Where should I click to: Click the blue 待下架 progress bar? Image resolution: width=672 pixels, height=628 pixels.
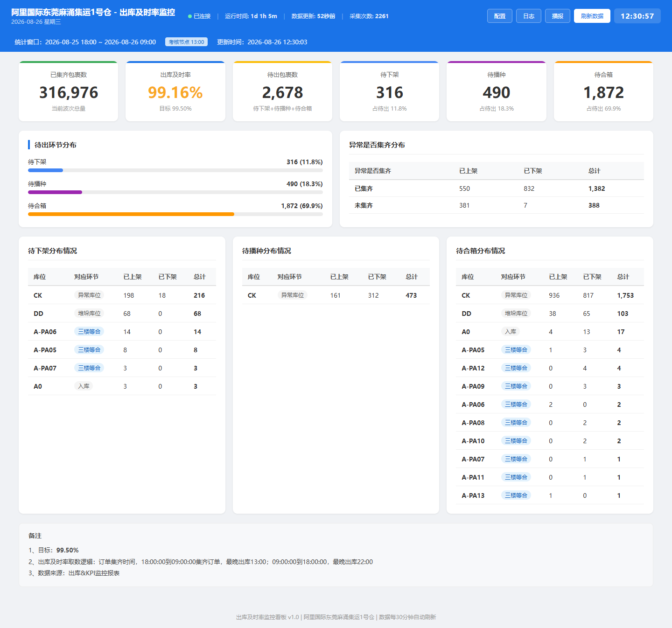pyautogui.click(x=45, y=170)
